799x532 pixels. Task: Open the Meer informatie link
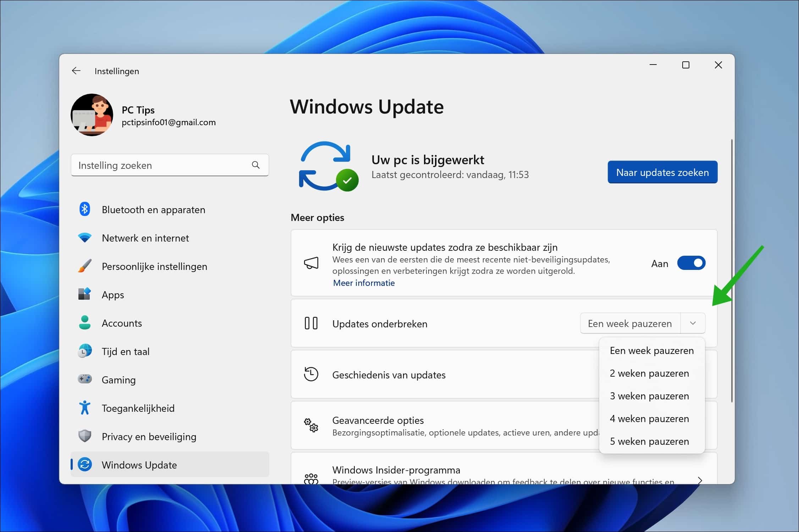pyautogui.click(x=364, y=283)
